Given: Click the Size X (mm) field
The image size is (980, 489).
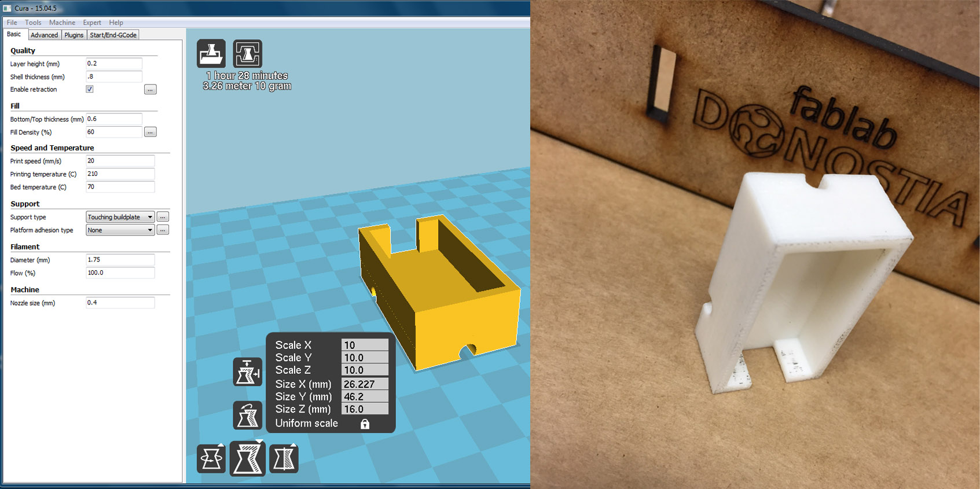Looking at the screenshot, I should [365, 384].
